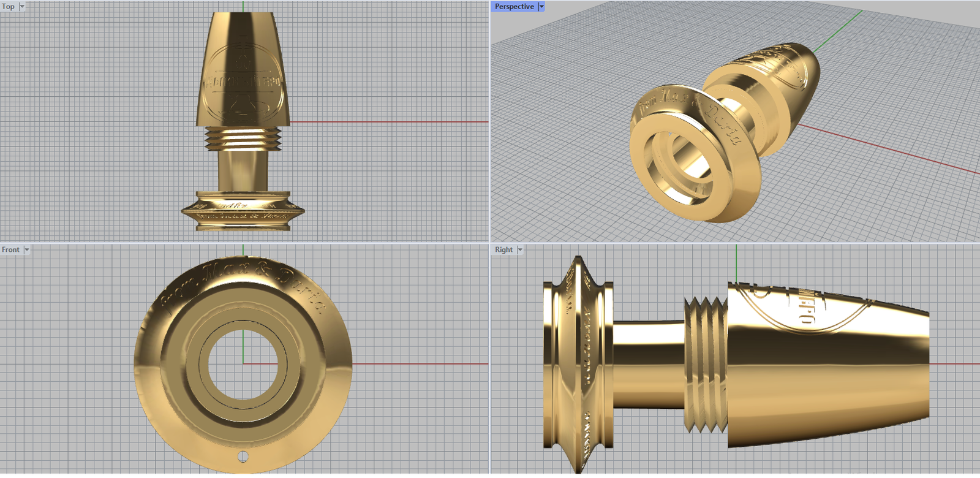Activate the Perspective viewport title label

(514, 7)
